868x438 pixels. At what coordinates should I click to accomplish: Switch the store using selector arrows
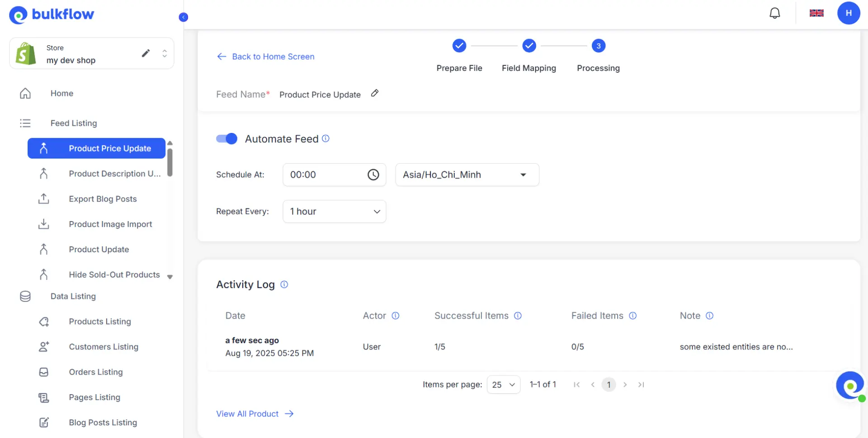(x=165, y=53)
